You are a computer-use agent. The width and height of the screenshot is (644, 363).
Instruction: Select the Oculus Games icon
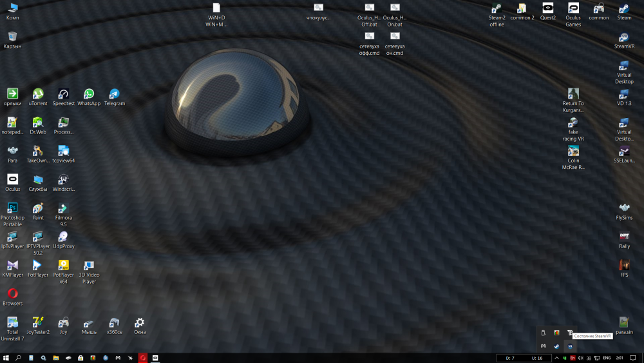[573, 15]
